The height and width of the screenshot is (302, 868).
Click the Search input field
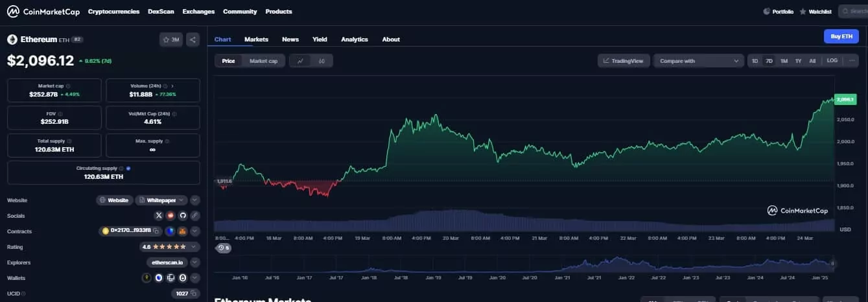[853, 12]
